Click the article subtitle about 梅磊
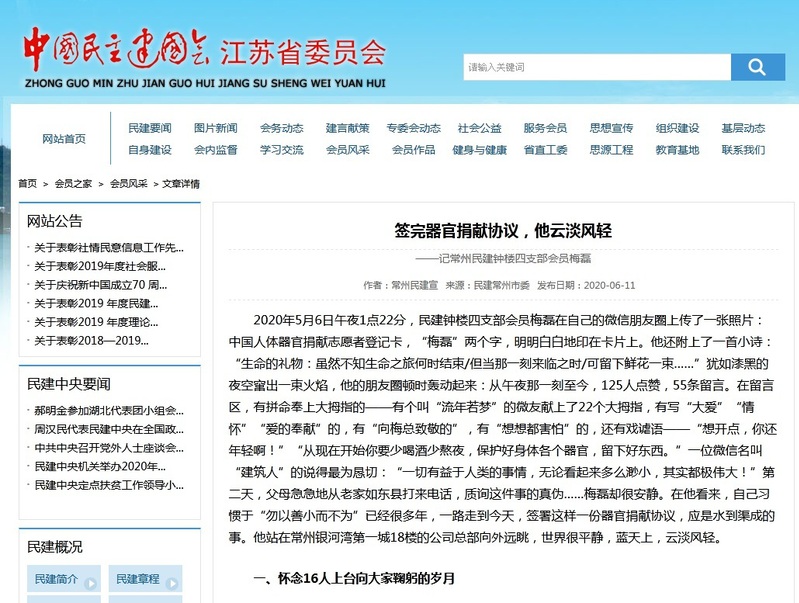799x603 pixels. pyautogui.click(x=503, y=258)
